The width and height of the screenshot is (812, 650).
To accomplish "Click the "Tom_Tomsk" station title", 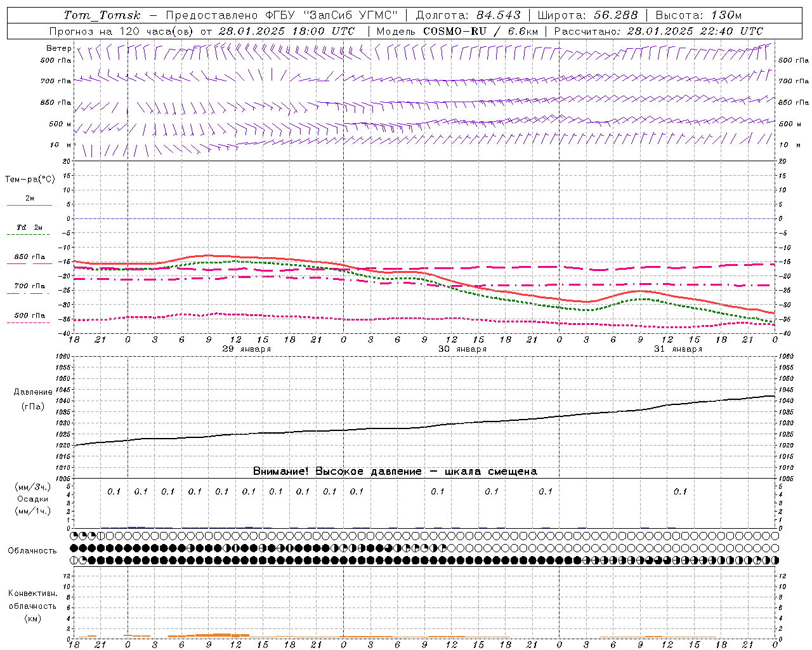I will pos(102,15).
